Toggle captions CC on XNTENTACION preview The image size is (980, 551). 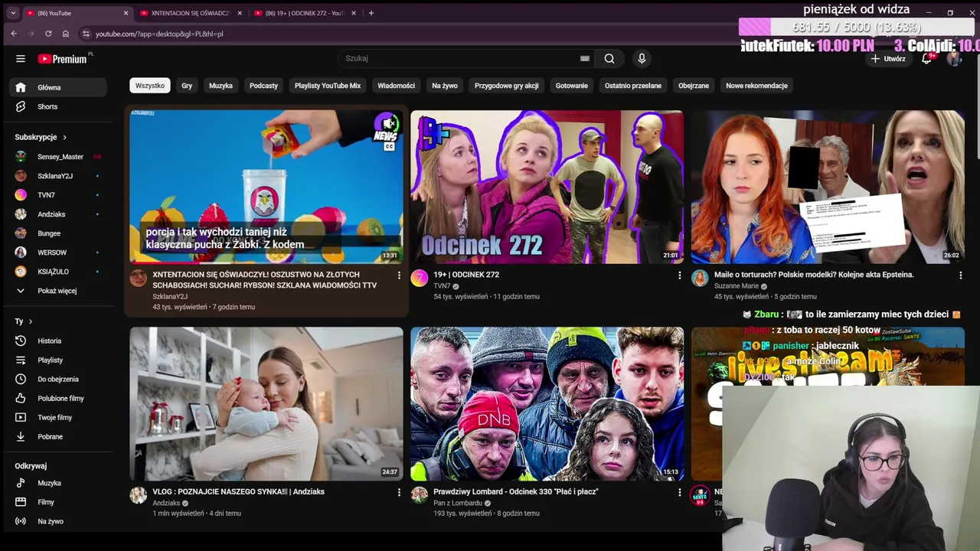tap(389, 146)
